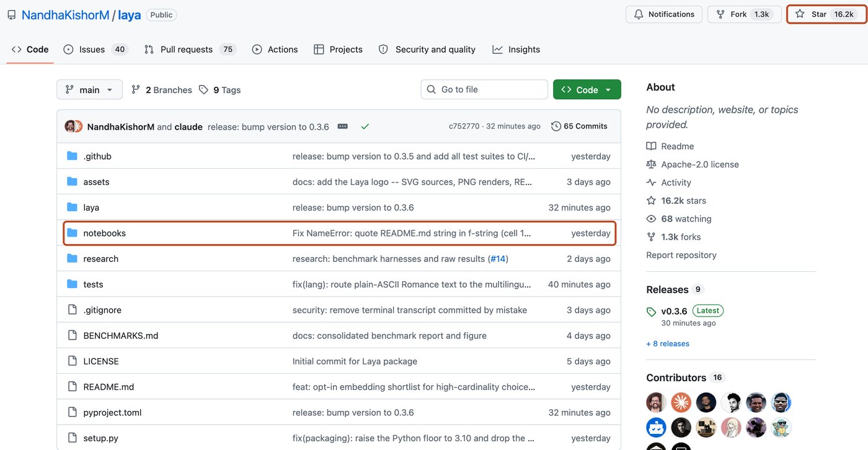Click the tests folder icon
This screenshot has width=868, height=450.
[72, 284]
